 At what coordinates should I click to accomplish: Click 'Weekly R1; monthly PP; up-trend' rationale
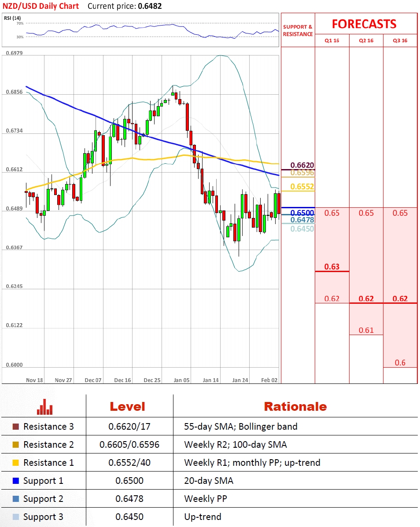(x=252, y=463)
